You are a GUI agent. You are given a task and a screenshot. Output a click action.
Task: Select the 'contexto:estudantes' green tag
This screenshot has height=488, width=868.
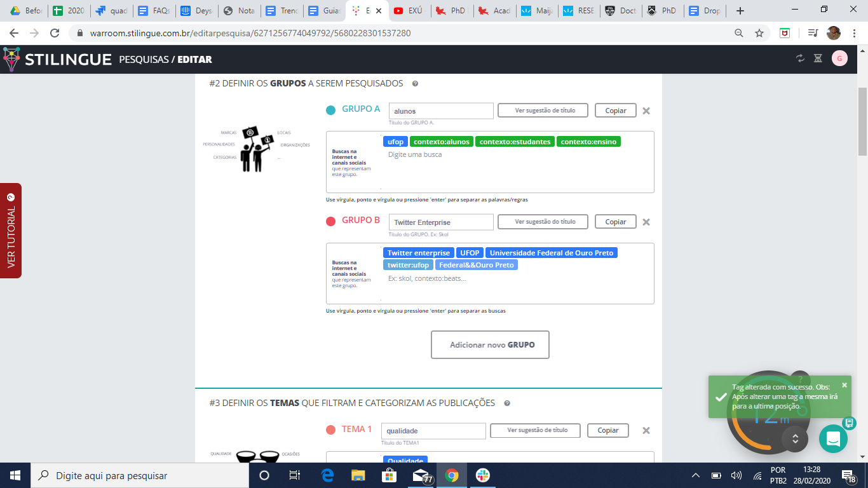(x=515, y=142)
